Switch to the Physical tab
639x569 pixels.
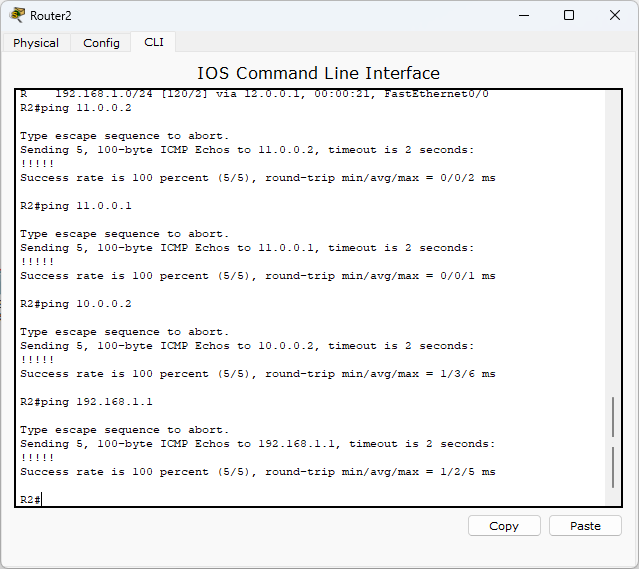pos(36,43)
